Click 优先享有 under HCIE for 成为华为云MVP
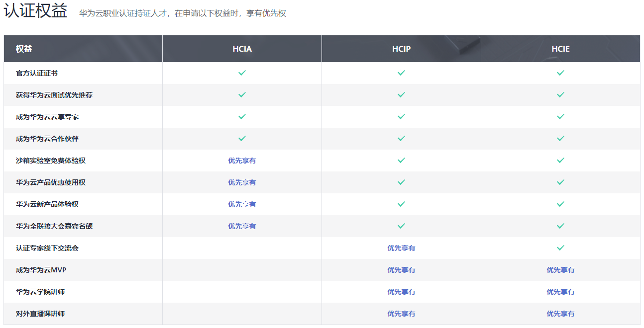This screenshot has height=328, width=644. [x=560, y=270]
